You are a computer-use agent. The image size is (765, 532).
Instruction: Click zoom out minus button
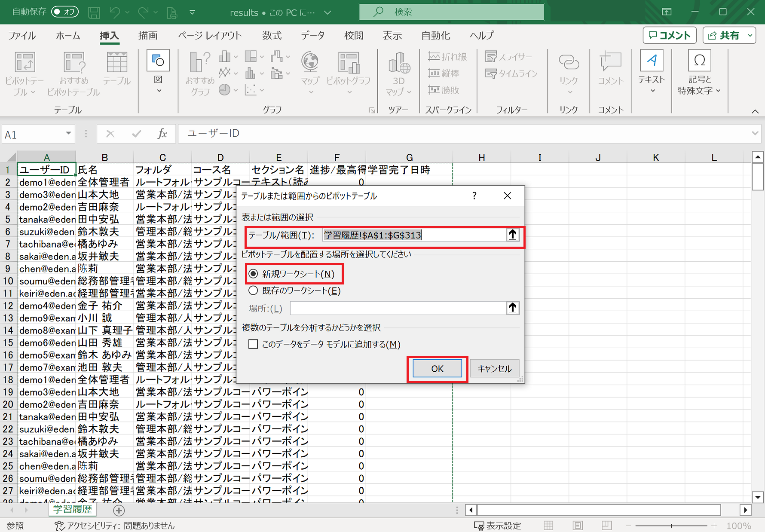click(628, 526)
